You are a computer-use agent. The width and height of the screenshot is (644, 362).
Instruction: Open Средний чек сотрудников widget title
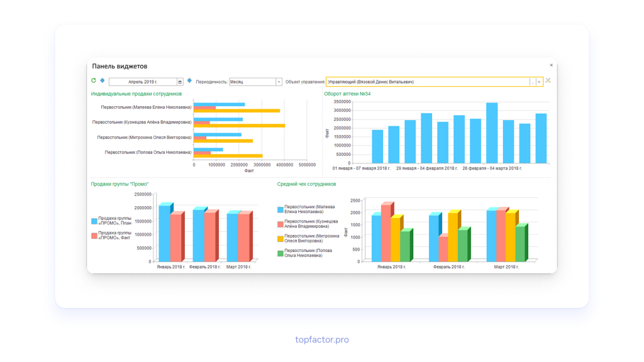(x=306, y=184)
